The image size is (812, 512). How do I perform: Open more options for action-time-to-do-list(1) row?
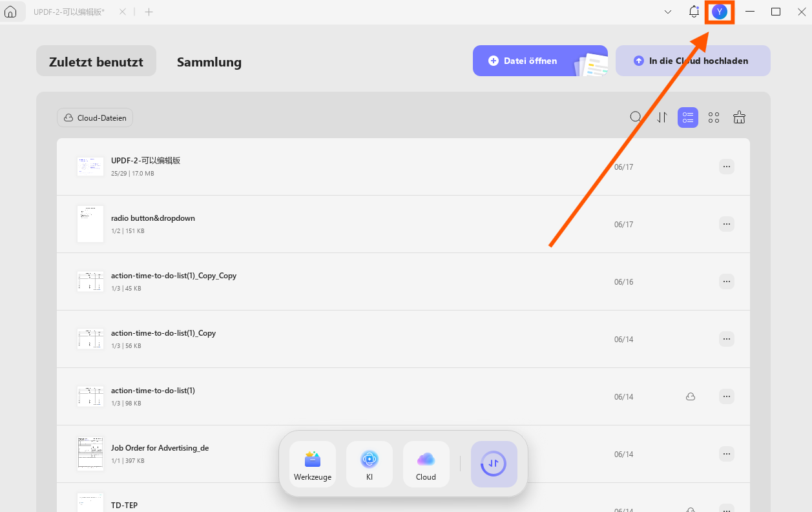pyautogui.click(x=727, y=396)
